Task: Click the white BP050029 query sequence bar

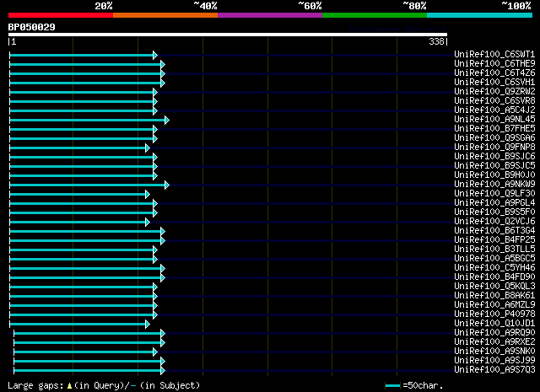Action: click(228, 35)
